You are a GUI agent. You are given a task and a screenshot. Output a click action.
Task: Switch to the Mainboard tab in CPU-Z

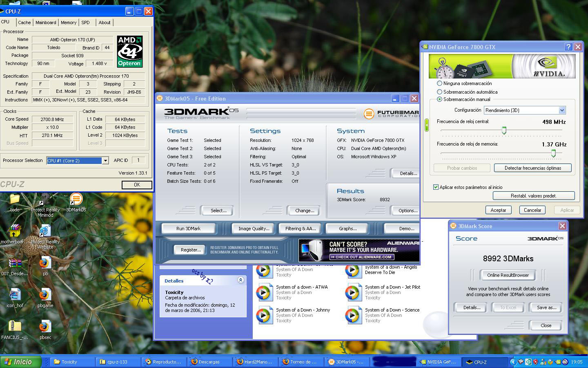click(x=46, y=22)
